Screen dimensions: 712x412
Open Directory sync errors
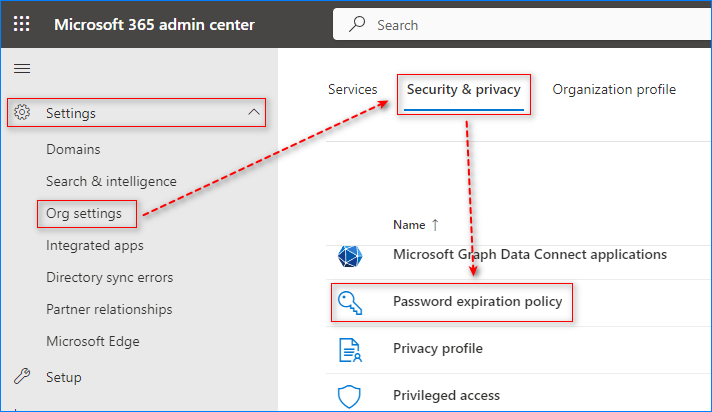(109, 278)
